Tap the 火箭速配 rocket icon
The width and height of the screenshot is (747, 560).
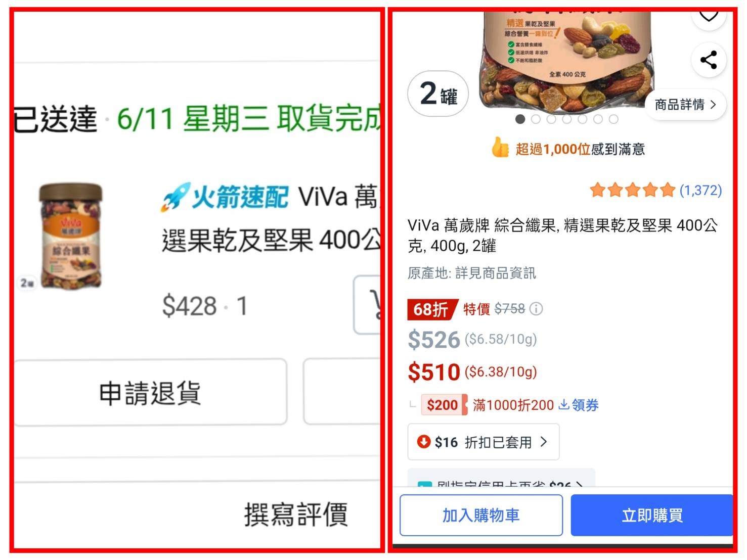[175, 197]
